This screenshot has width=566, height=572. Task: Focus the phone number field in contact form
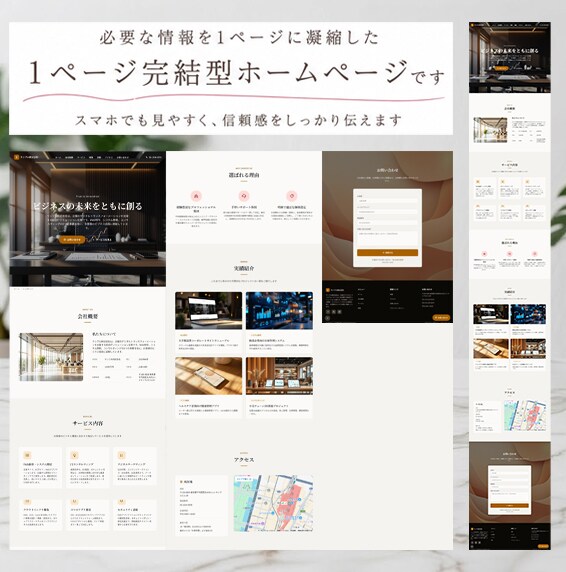pyautogui.click(x=387, y=223)
